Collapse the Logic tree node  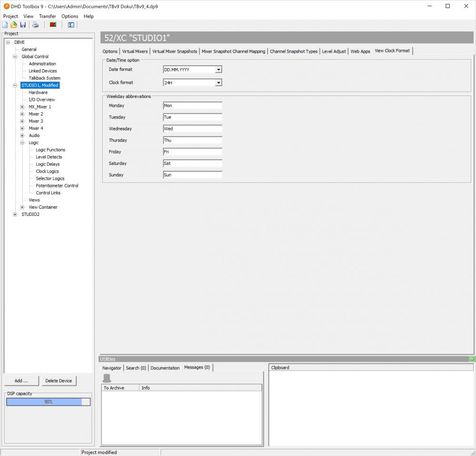[22, 143]
